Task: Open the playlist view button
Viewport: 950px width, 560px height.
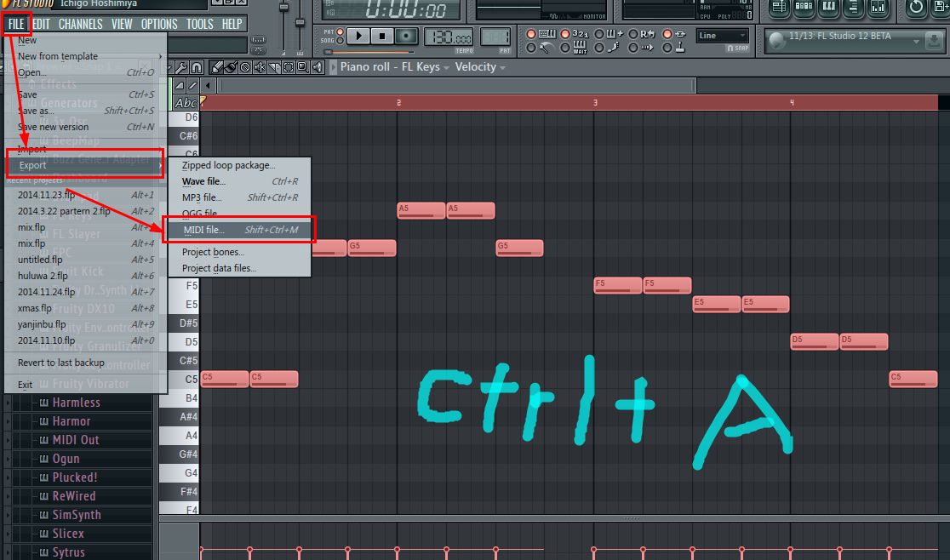Action: pos(779,8)
